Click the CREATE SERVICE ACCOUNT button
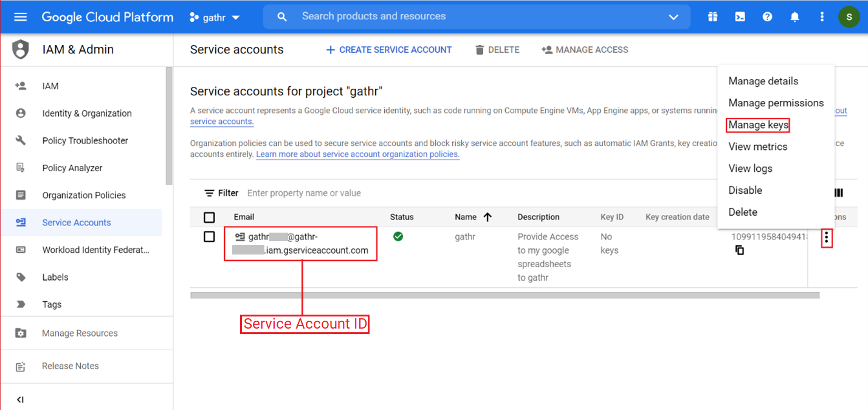 point(388,49)
